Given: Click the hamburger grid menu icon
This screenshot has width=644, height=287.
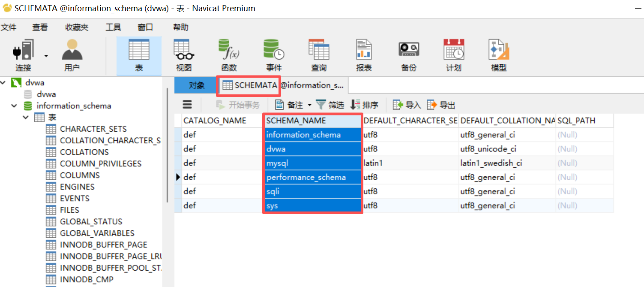Looking at the screenshot, I should (x=187, y=104).
